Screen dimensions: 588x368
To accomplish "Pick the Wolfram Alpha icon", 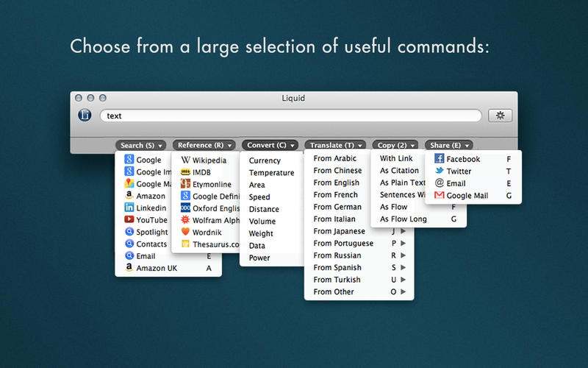I will point(185,220).
